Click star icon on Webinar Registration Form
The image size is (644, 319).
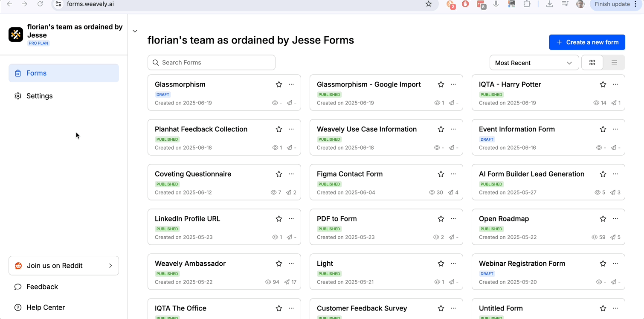click(x=603, y=264)
